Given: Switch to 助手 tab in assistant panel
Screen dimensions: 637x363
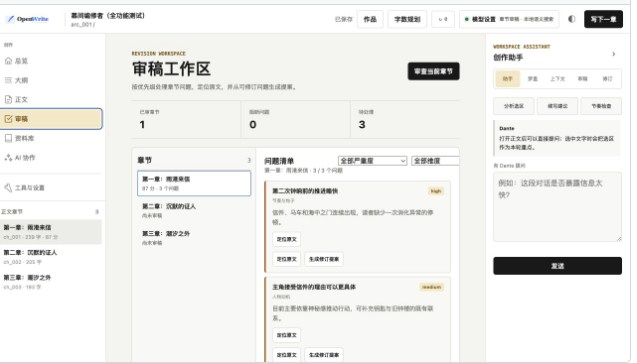Looking at the screenshot, I should [x=507, y=79].
